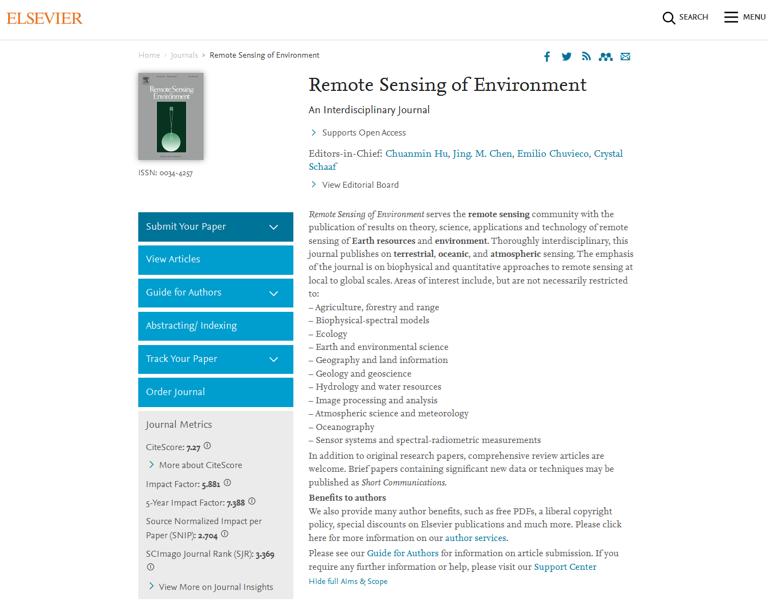Click the email envelope icon
The image size is (768, 603).
[625, 57]
